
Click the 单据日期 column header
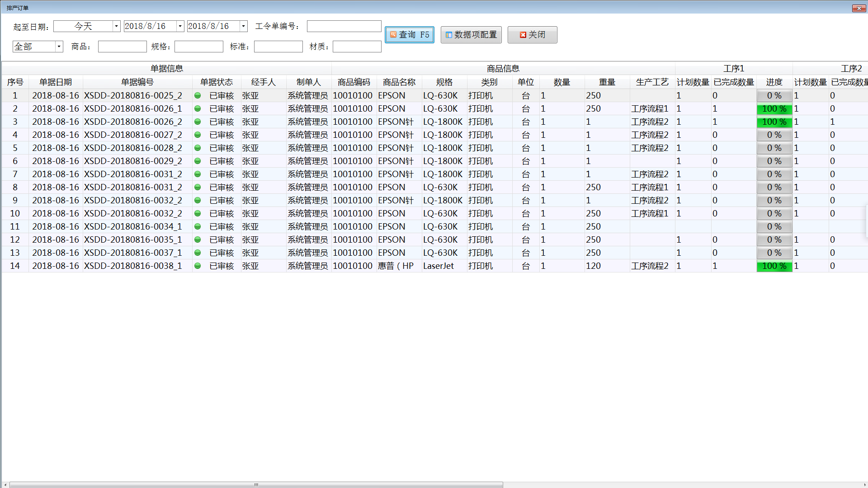coord(56,82)
